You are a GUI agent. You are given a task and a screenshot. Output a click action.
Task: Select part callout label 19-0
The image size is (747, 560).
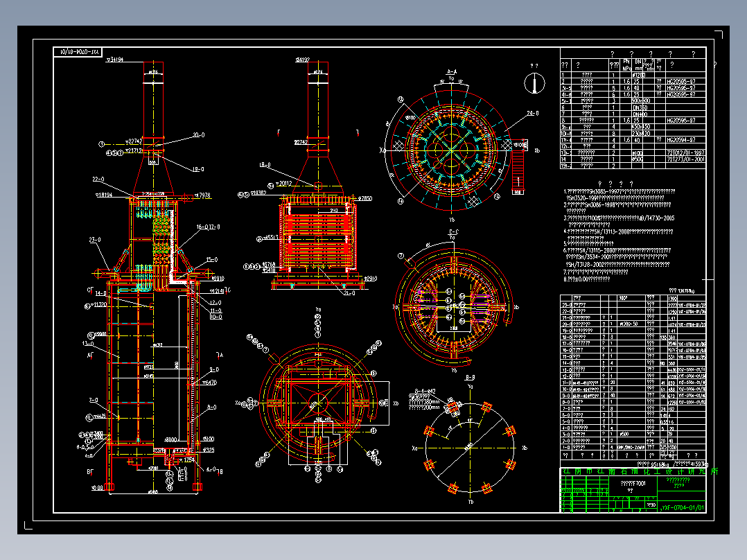click(x=198, y=169)
